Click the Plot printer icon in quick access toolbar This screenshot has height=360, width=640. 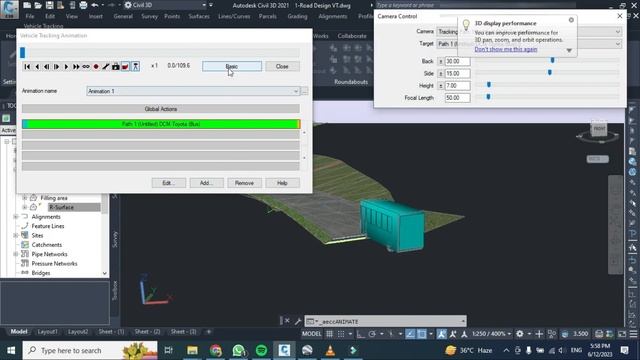coord(83,5)
